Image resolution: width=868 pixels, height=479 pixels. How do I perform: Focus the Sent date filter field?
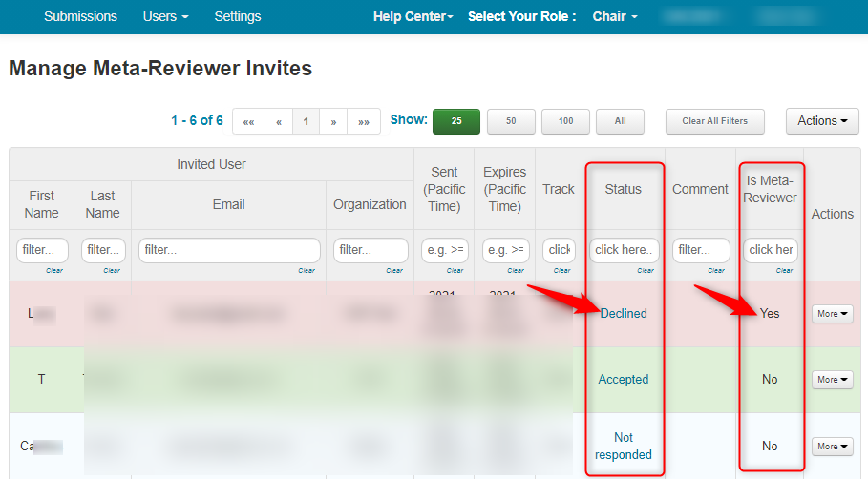(x=445, y=250)
